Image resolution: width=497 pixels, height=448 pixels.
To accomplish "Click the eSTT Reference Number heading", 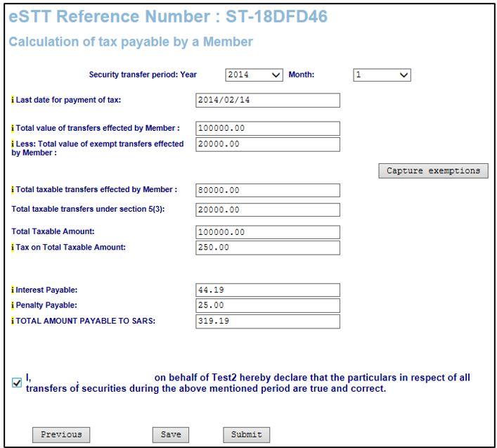I will click(x=168, y=16).
